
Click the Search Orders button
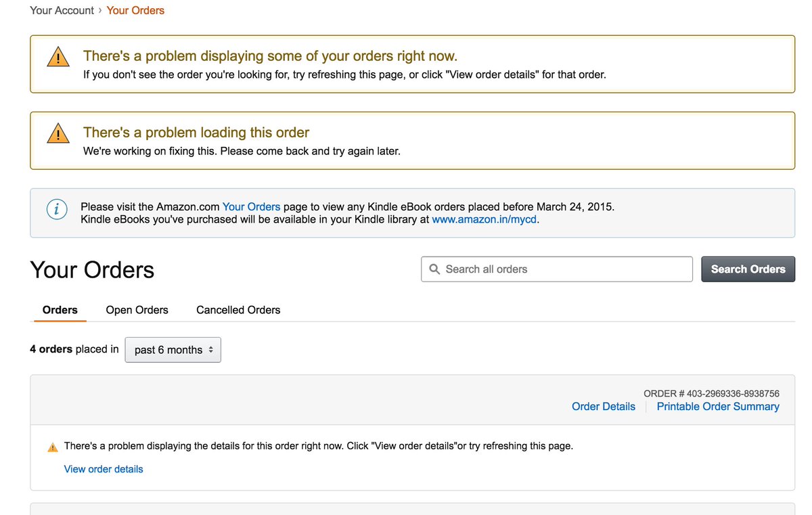[x=748, y=269]
